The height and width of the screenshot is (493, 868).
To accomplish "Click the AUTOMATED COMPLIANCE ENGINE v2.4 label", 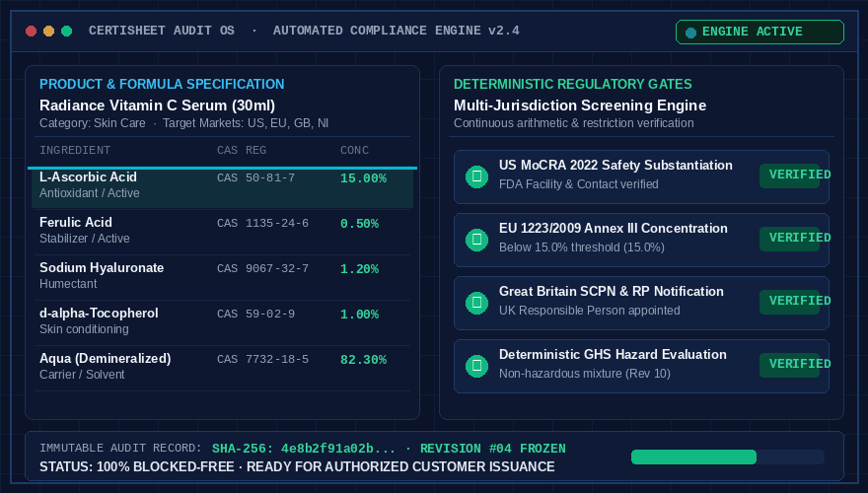I will [x=397, y=31].
